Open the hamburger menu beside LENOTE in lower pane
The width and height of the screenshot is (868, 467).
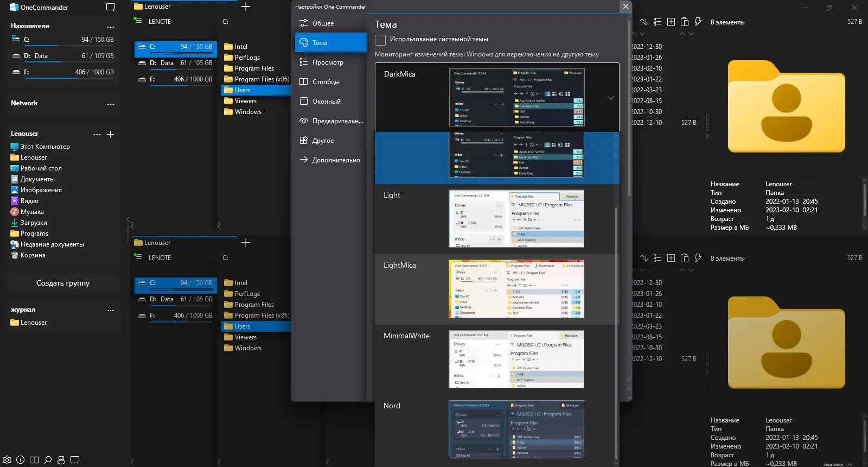[x=138, y=257]
